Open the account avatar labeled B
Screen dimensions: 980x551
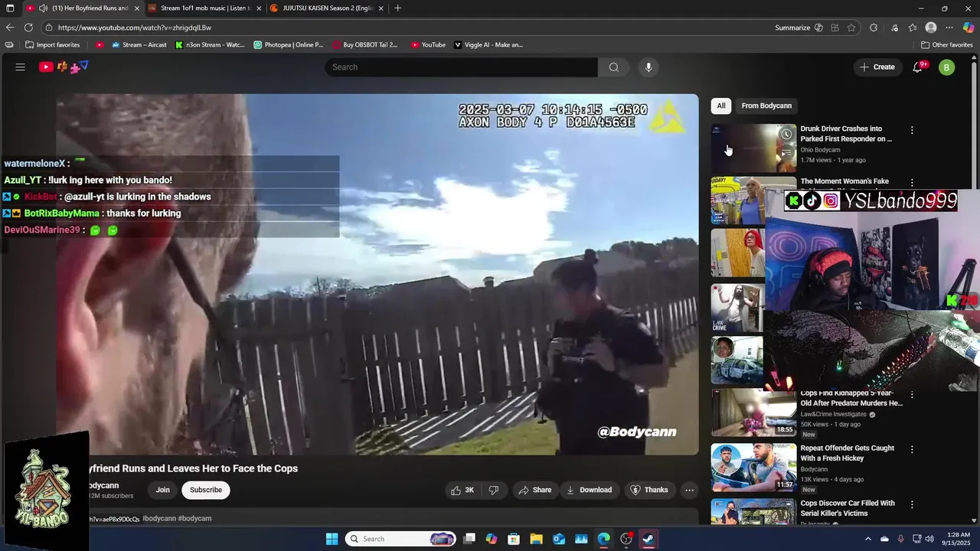[x=947, y=67]
